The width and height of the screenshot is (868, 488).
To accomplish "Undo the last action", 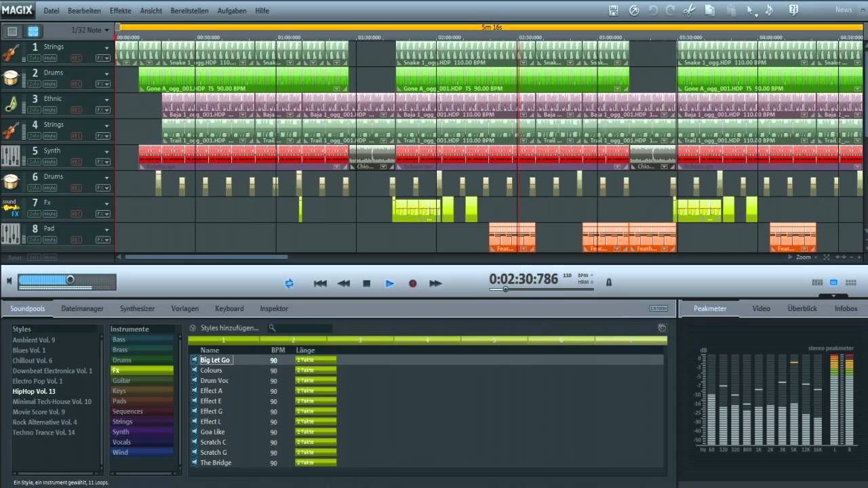I will pos(653,10).
